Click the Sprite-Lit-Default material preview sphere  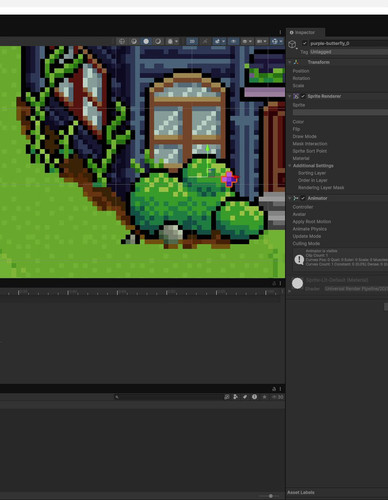pos(297,284)
